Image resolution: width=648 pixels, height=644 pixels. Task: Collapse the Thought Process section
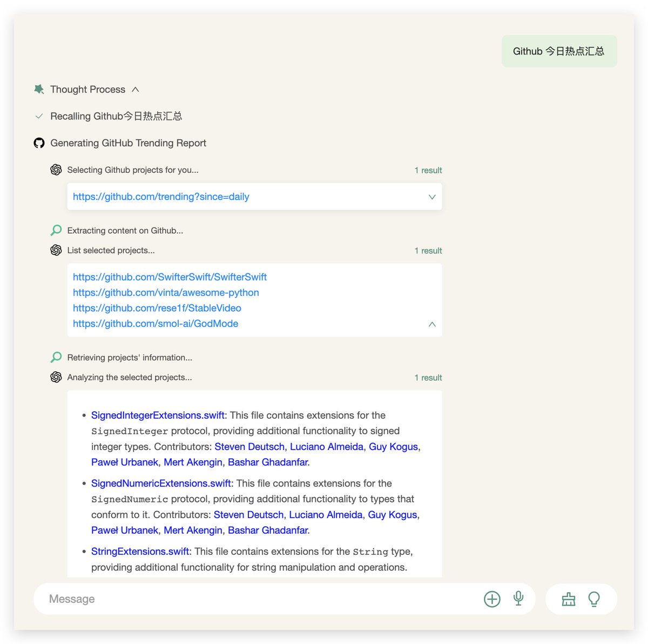[x=135, y=89]
